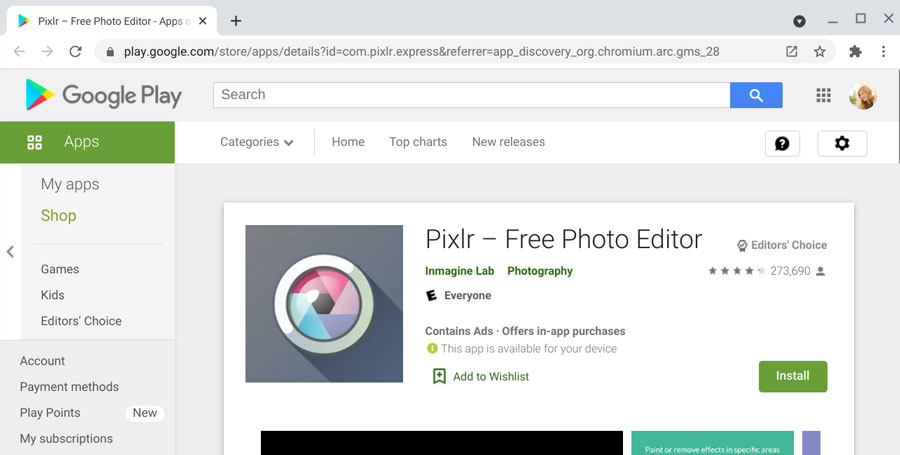Toggle Add to Wishlist
The height and width of the screenshot is (455, 900).
coord(480,376)
